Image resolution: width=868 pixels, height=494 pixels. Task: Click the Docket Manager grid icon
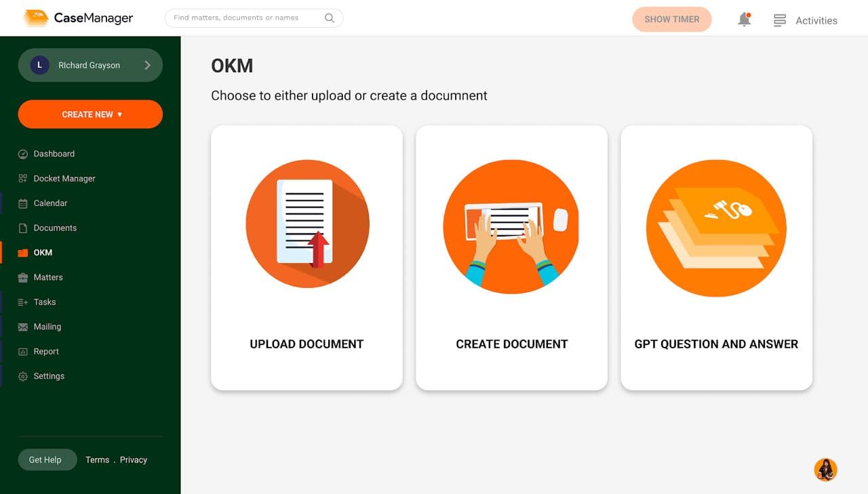[23, 179]
